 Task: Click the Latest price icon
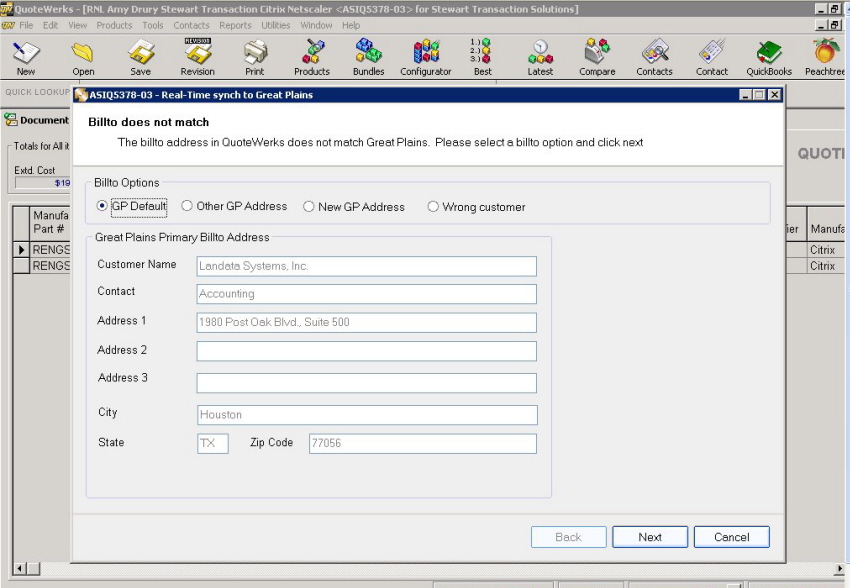pyautogui.click(x=540, y=57)
